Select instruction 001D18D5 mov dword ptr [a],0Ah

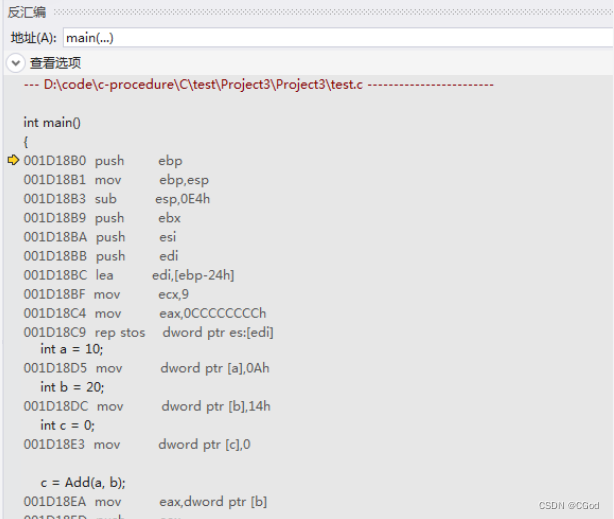point(146,368)
